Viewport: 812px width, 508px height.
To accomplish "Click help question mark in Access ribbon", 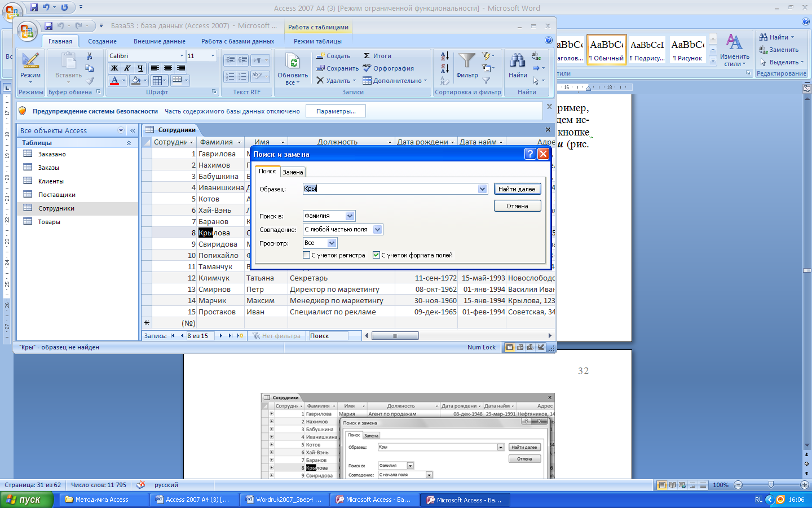I will [549, 41].
